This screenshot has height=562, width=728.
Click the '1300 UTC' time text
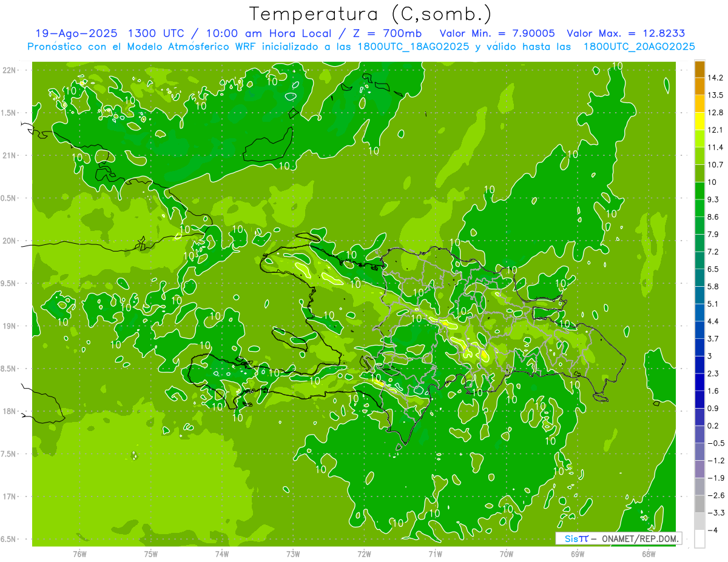156,33
